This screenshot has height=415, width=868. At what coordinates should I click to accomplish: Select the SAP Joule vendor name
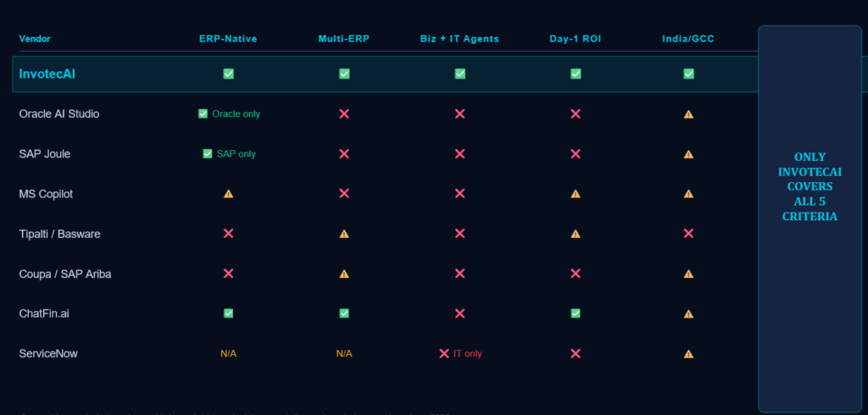click(44, 154)
